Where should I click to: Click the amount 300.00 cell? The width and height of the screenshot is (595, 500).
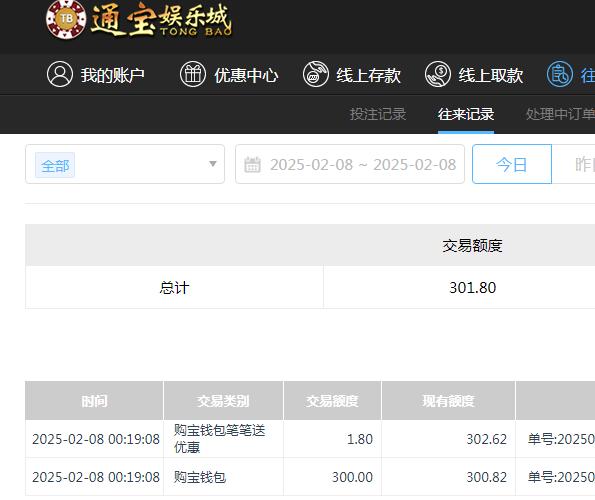click(332, 477)
